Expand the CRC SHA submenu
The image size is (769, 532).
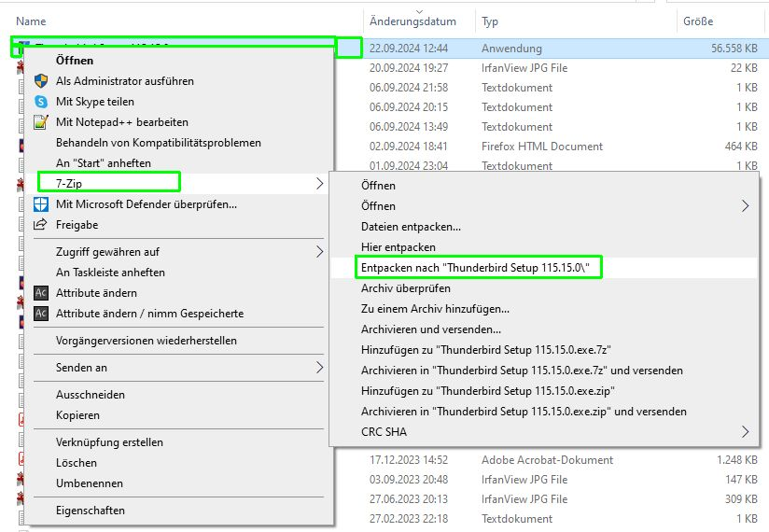coord(746,431)
